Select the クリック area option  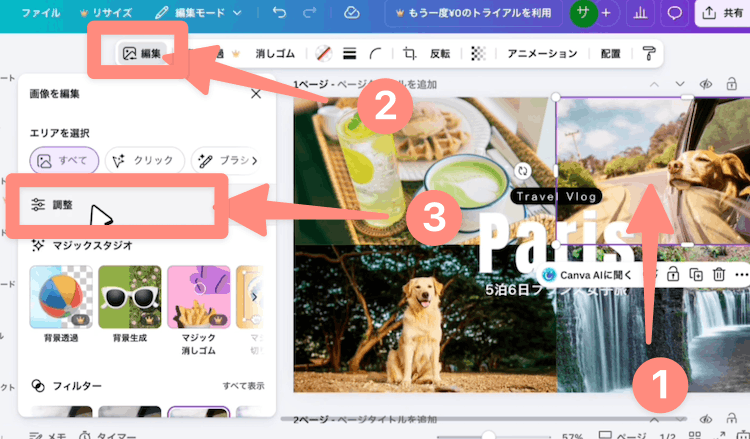point(145,161)
